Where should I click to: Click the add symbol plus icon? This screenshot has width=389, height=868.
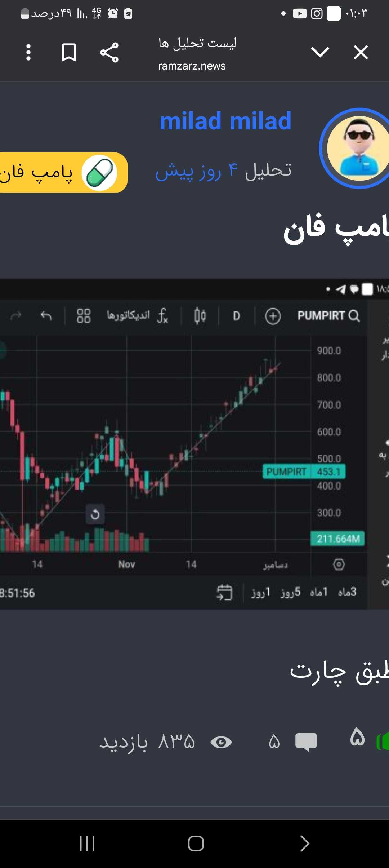273,316
